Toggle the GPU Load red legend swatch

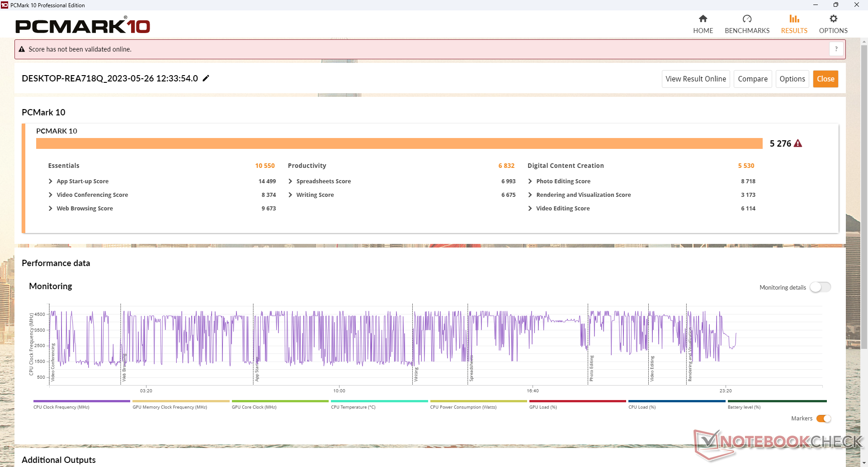pyautogui.click(x=577, y=401)
